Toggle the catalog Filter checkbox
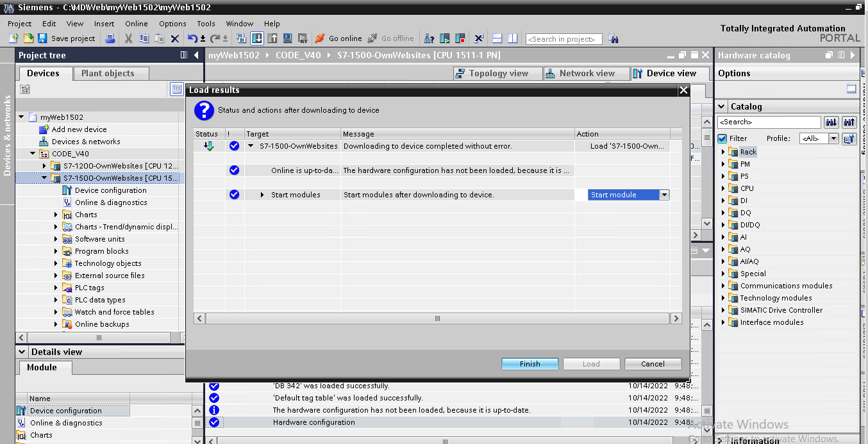 point(722,138)
